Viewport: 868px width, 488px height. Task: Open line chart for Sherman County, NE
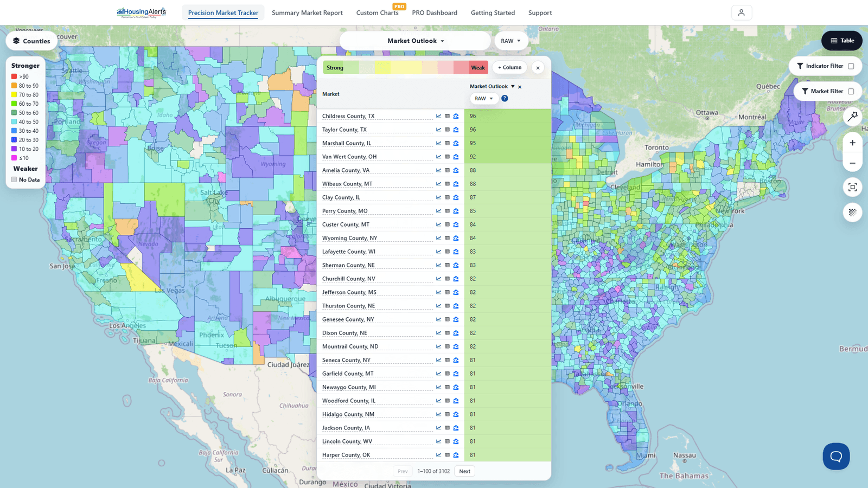tap(438, 265)
